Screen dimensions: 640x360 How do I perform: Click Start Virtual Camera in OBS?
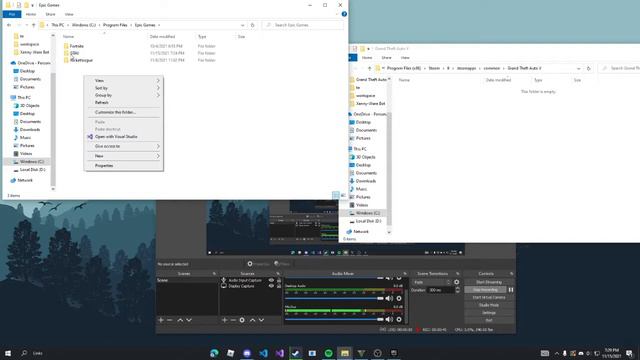click(489, 298)
